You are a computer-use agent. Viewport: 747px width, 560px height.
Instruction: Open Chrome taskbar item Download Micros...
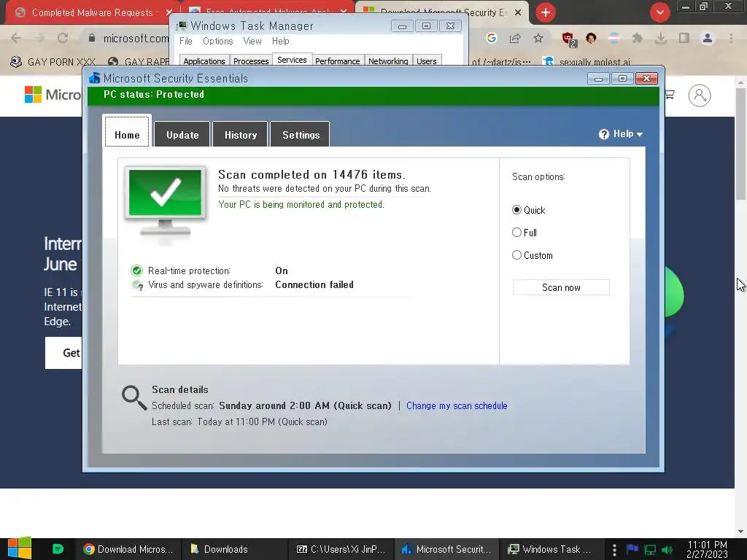click(128, 549)
